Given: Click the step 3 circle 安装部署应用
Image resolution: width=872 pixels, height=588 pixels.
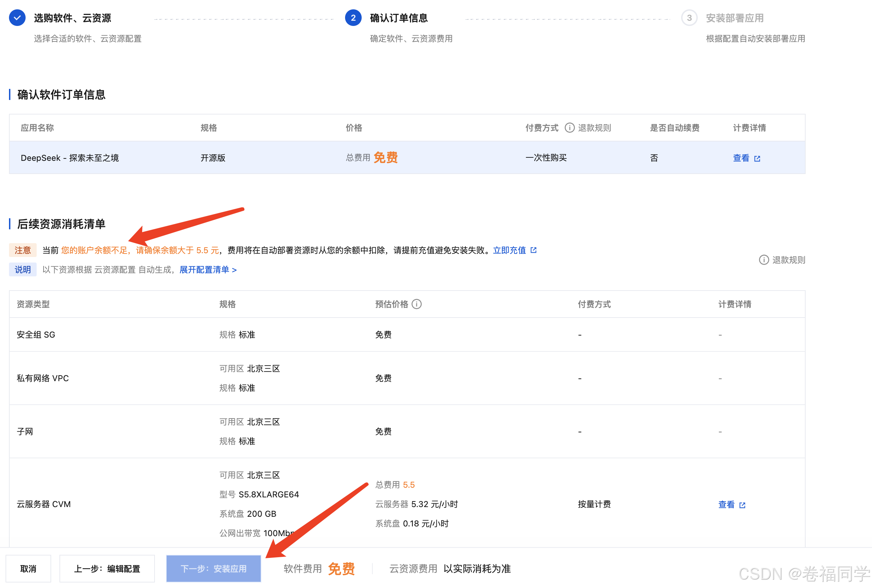Looking at the screenshot, I should click(x=689, y=17).
